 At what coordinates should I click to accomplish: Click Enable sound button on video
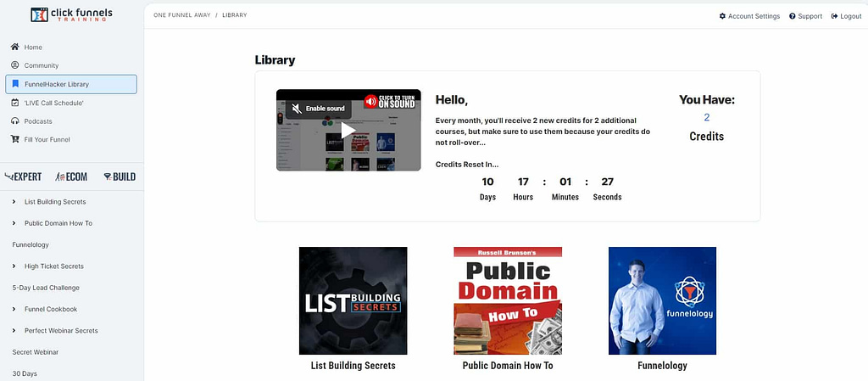(319, 109)
